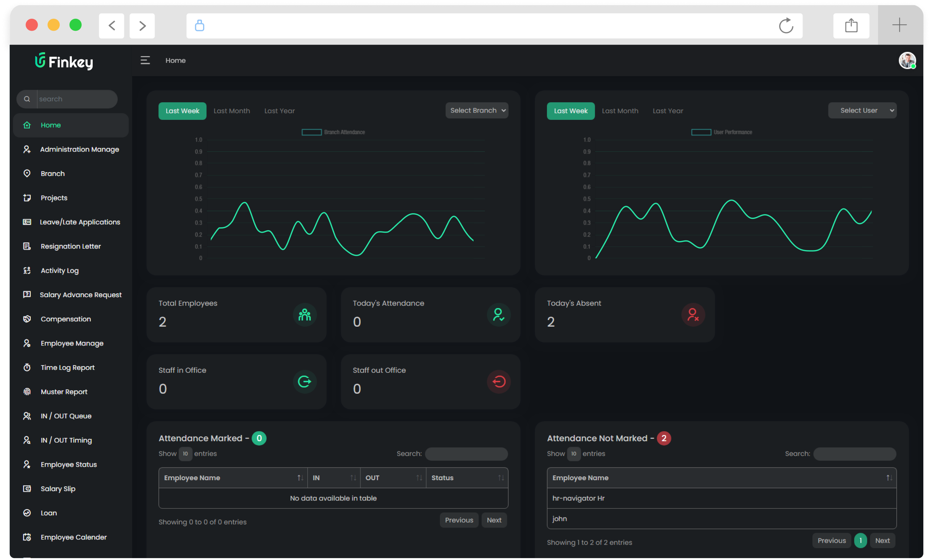
Task: Open the user profile avatar
Action: pos(907,60)
